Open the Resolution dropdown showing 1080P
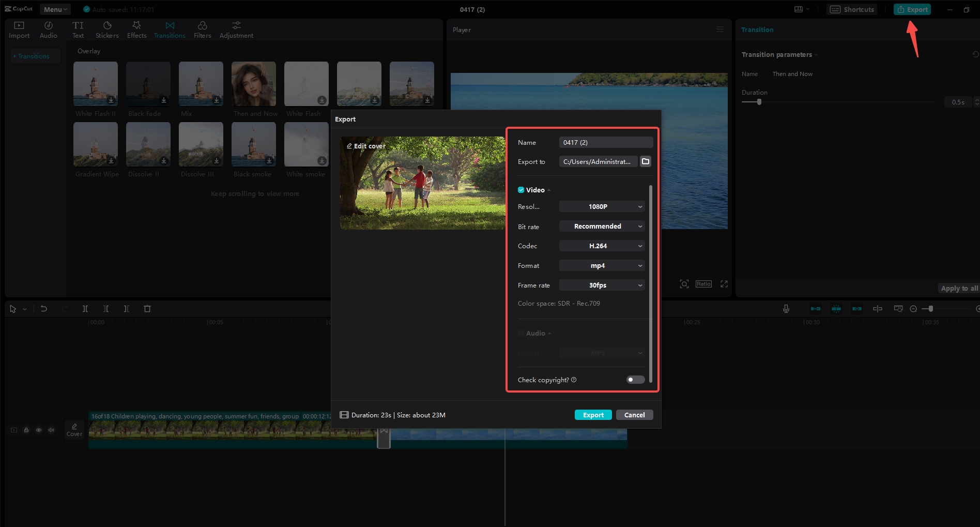Image resolution: width=980 pixels, height=527 pixels. pos(601,206)
